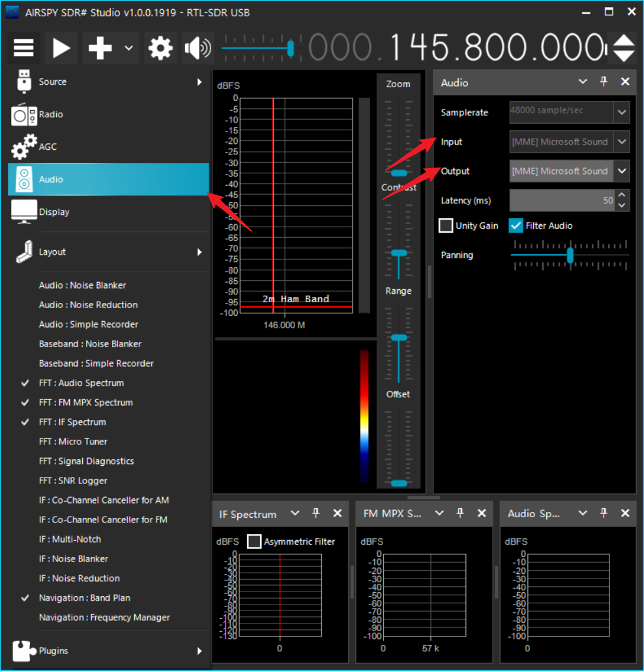This screenshot has height=671, width=644.
Task: Open the Input device dropdown
Action: tap(622, 141)
